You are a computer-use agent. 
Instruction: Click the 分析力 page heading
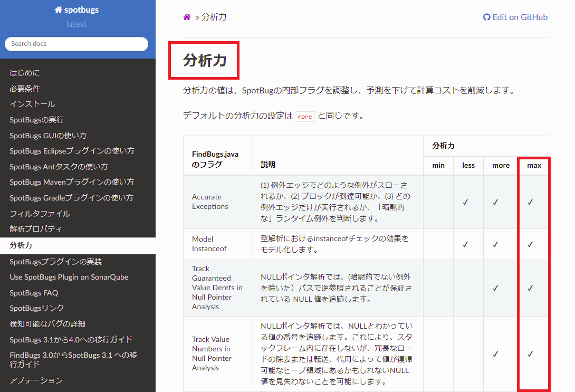205,60
